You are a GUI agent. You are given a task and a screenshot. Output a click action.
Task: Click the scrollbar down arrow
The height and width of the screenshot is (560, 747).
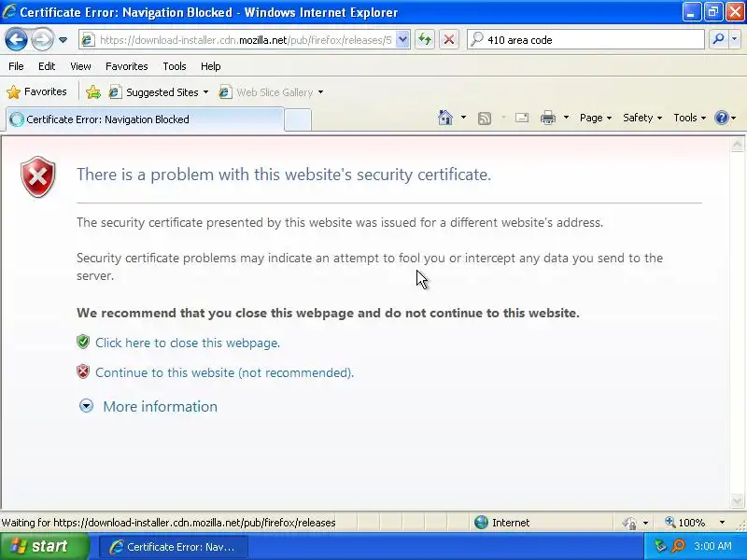click(737, 500)
